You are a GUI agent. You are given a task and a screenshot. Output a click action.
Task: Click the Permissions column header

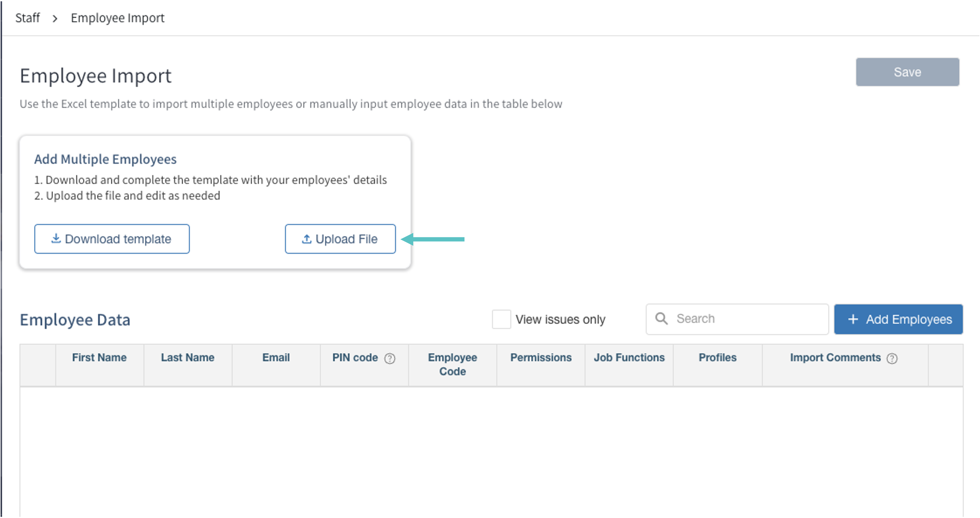[x=541, y=357]
